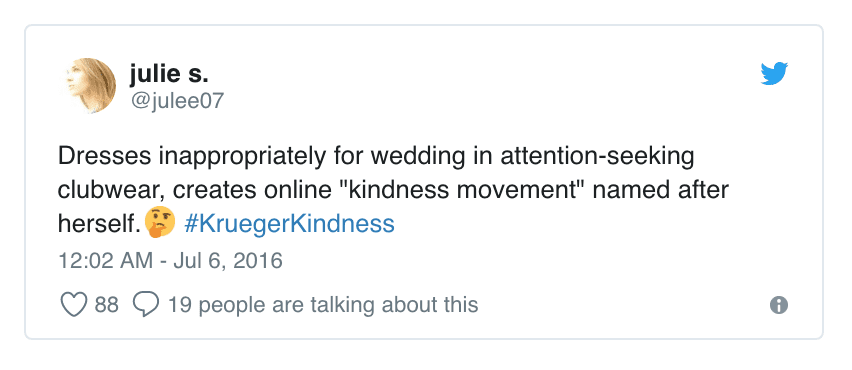Click the word herself. in tweet

[100, 224]
